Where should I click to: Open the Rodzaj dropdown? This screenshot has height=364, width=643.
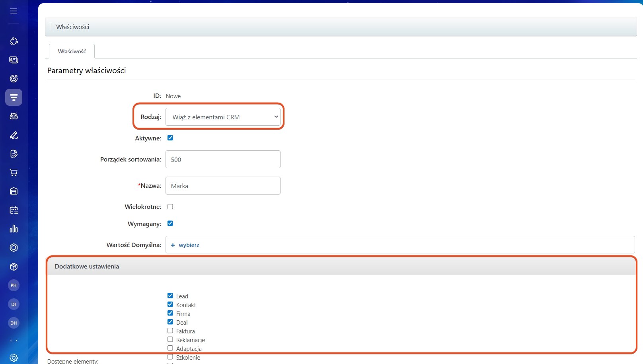pyautogui.click(x=223, y=117)
